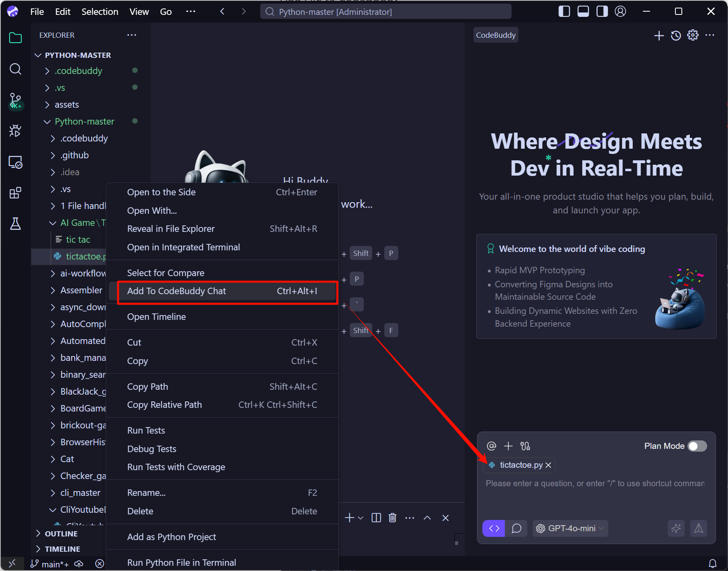Remove tictactoe.py from chat context
This screenshot has width=728, height=571.
[549, 465]
